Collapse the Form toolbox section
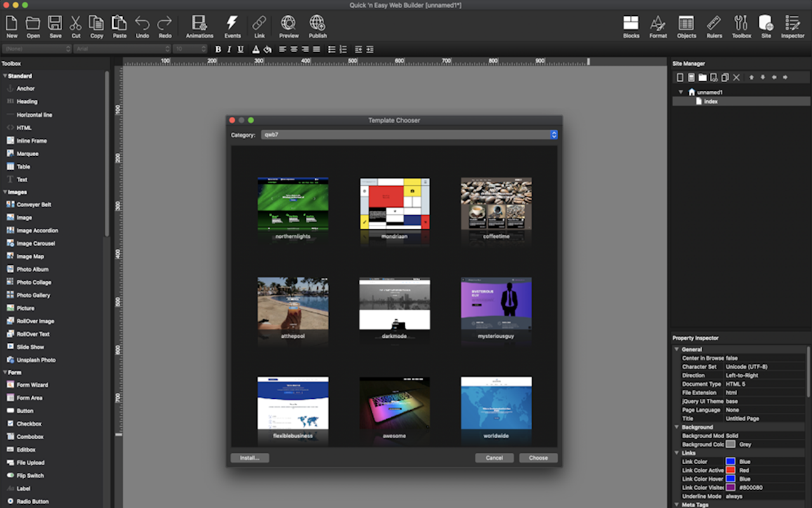The width and height of the screenshot is (812, 508). (4, 373)
